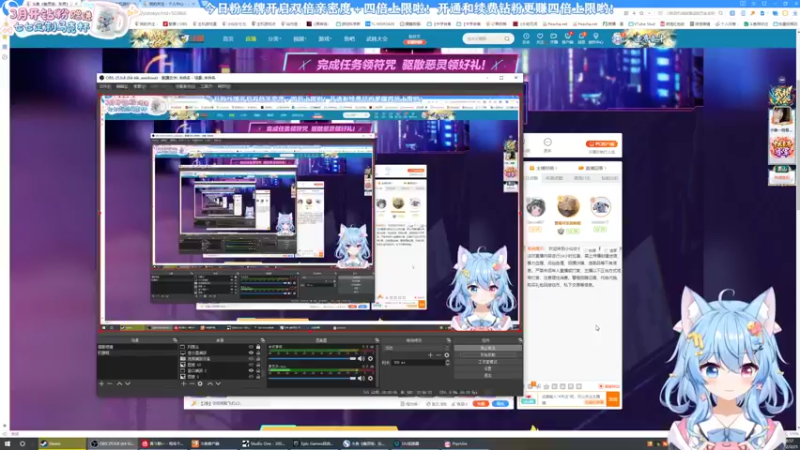The image size is (800, 450).
Task: Pop out the OBS Sources dock
Action: point(262,340)
